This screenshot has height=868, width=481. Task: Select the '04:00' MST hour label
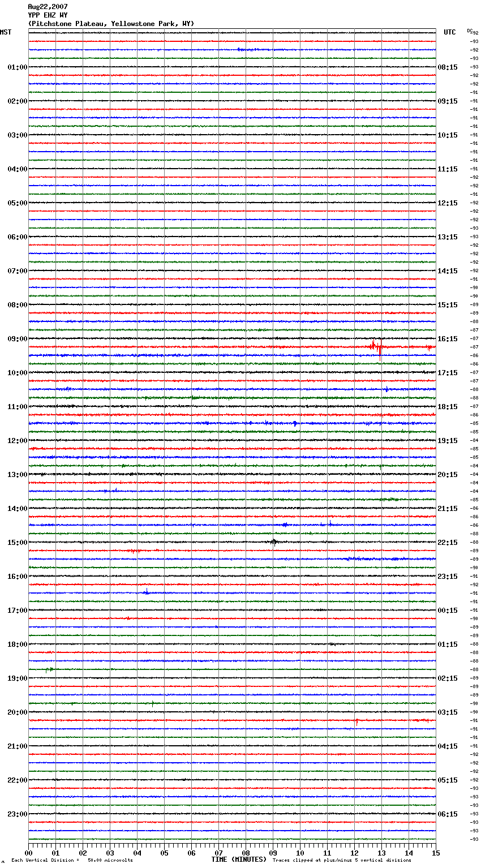pyautogui.click(x=17, y=169)
